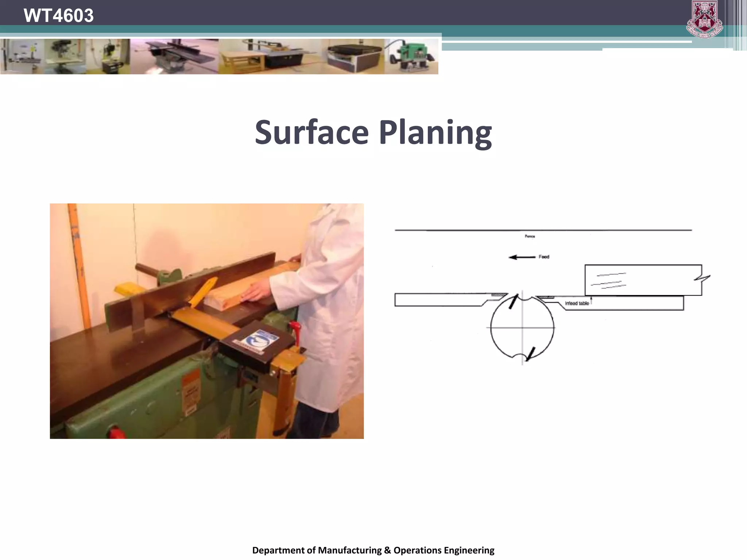Click the Fence label in diagram
The height and width of the screenshot is (560, 747).
pyautogui.click(x=530, y=237)
